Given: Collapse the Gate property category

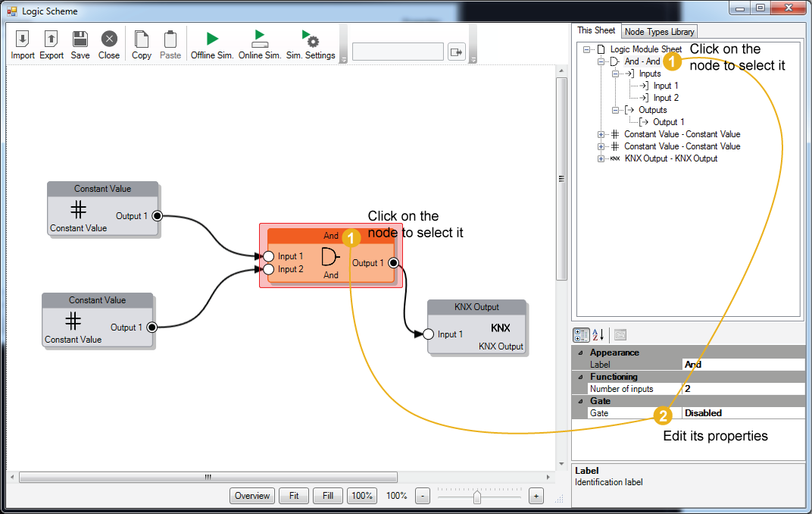Looking at the screenshot, I should pyautogui.click(x=580, y=401).
